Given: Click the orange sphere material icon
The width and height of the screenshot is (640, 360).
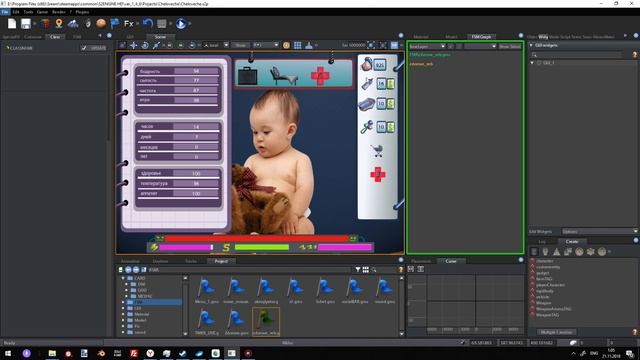Looking at the screenshot, I should click(101, 23).
